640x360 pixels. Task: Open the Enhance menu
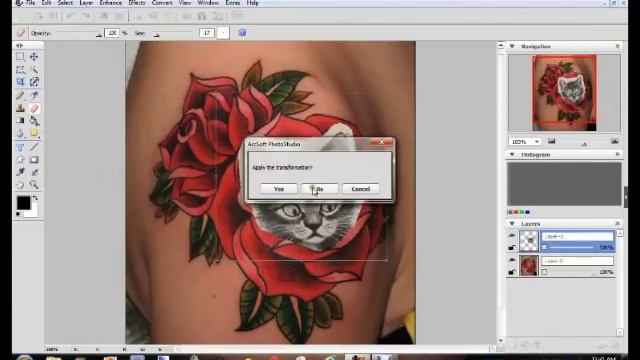click(111, 3)
